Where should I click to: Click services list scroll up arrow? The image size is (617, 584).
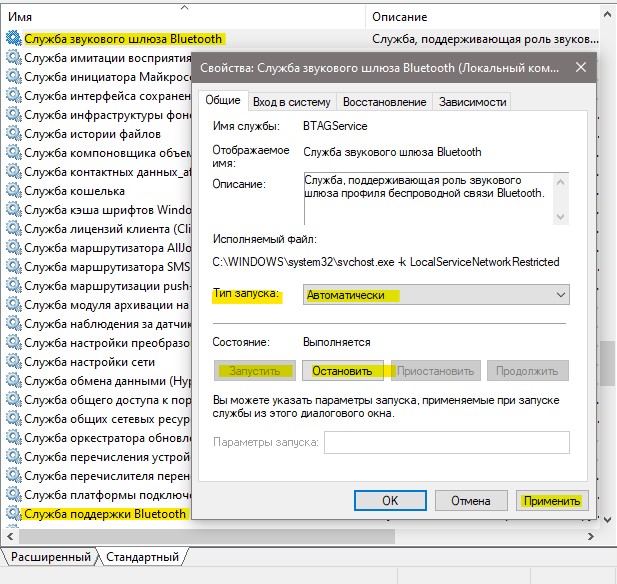point(607,14)
